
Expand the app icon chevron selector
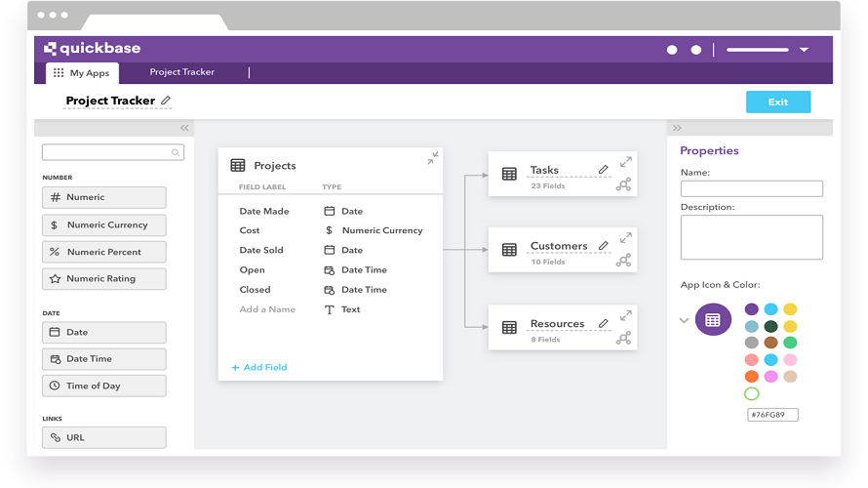684,320
